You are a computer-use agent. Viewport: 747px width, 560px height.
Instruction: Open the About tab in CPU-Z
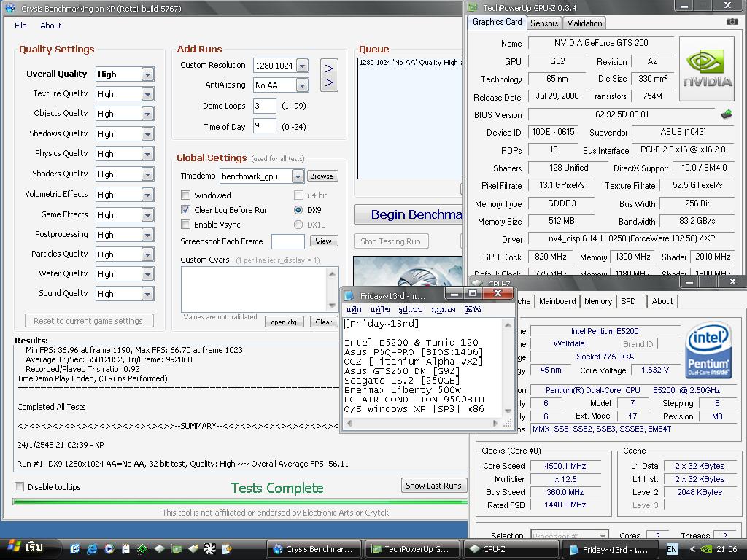pos(662,301)
